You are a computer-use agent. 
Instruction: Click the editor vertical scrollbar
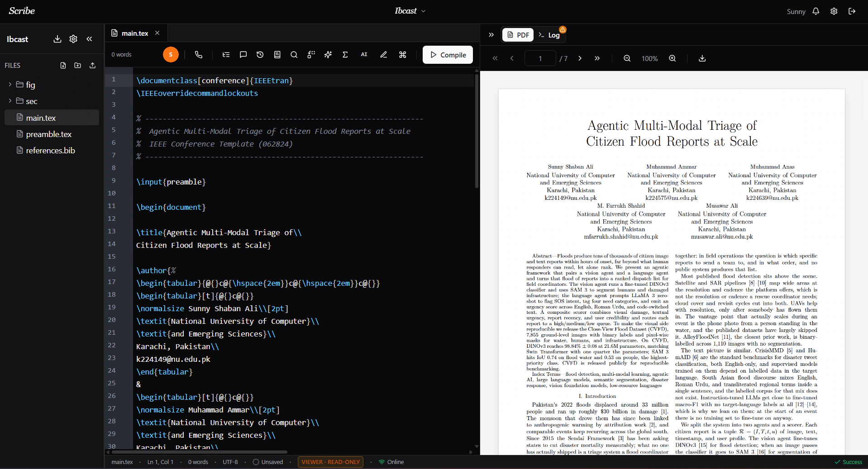[x=477, y=131]
